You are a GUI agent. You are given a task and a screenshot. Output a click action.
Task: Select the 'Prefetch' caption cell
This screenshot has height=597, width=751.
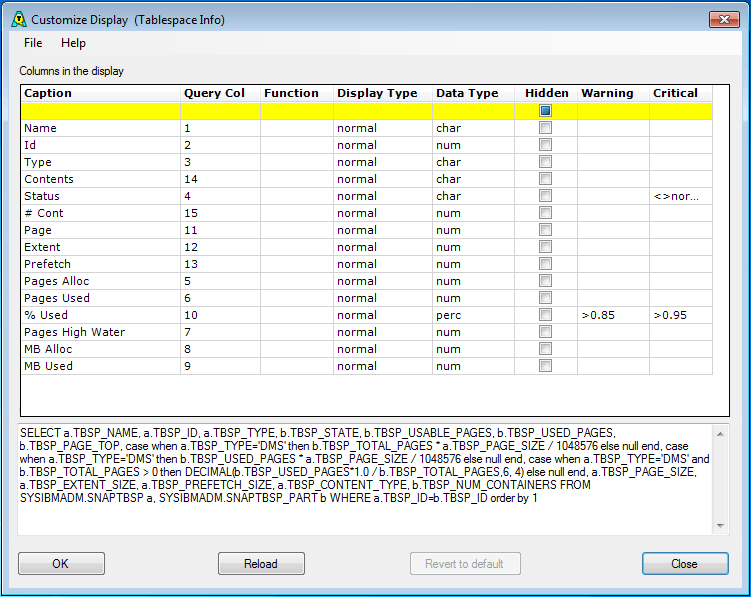101,264
